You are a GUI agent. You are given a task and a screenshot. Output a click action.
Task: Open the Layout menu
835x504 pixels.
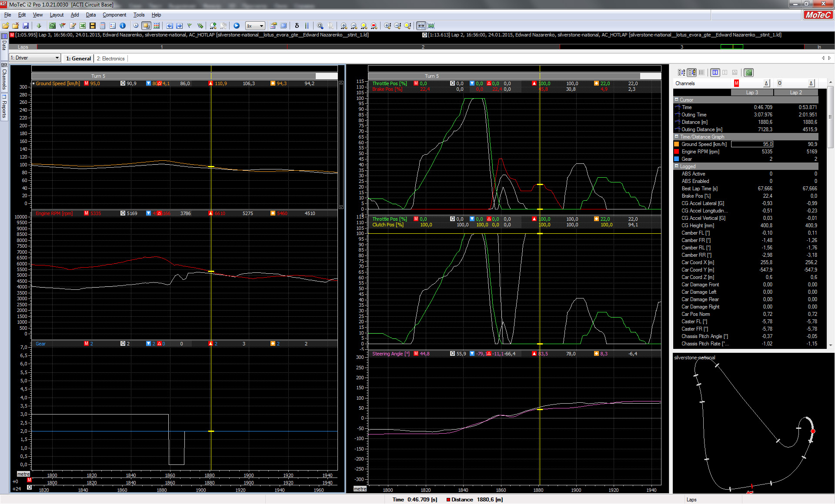(x=57, y=15)
